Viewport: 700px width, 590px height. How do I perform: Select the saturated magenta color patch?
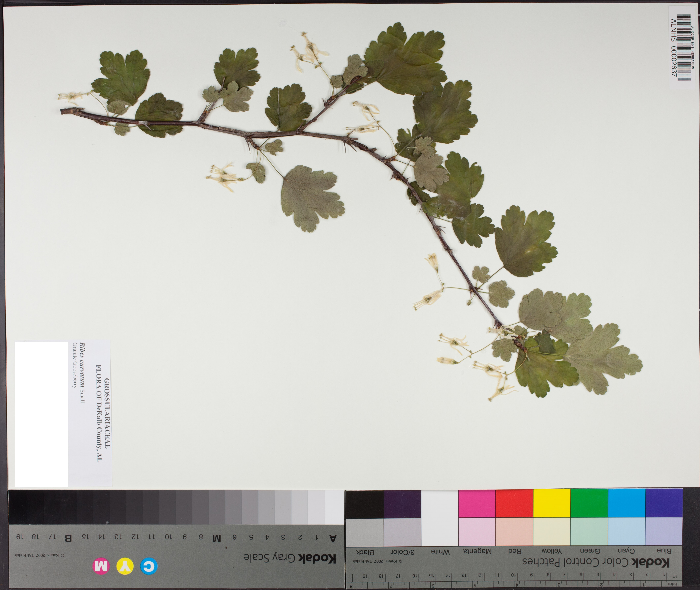(x=477, y=503)
